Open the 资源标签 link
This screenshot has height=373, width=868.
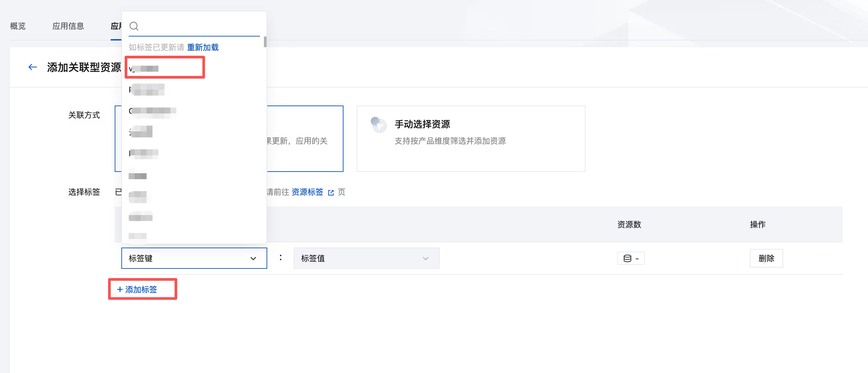click(307, 192)
